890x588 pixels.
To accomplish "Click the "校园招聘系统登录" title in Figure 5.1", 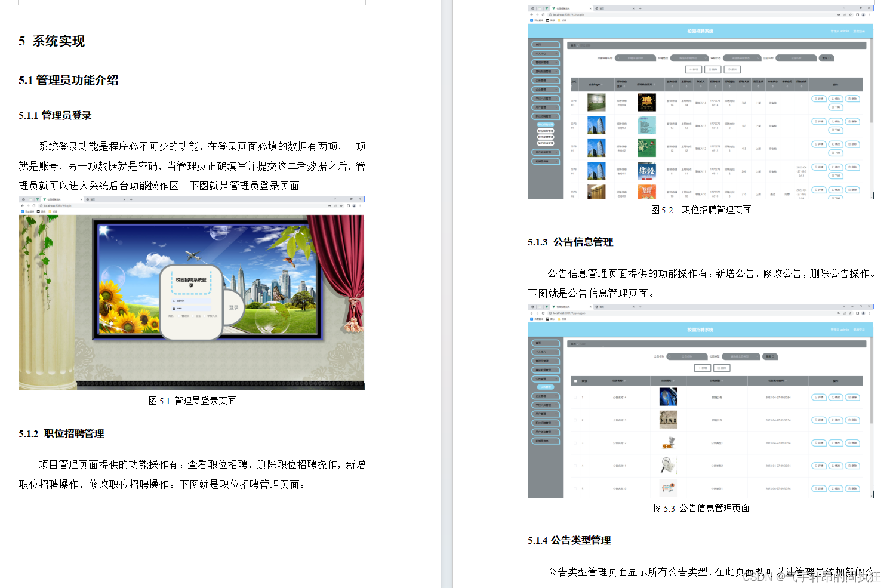I will 191,282.
